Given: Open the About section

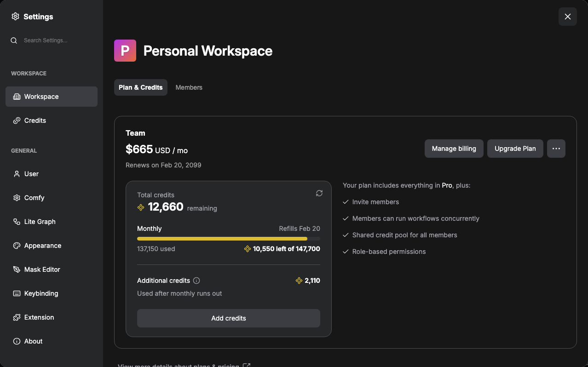Looking at the screenshot, I should pos(52,341).
